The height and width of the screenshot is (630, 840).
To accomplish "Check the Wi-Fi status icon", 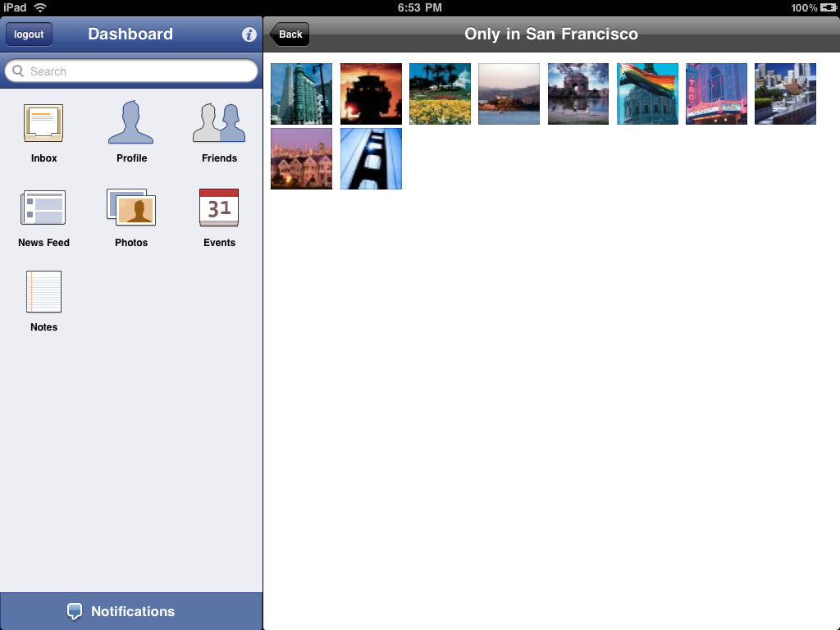I will (40, 7).
